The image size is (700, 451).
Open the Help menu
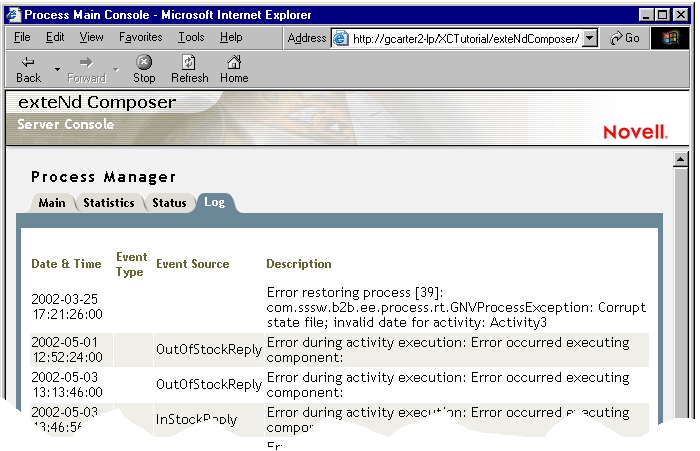(231, 37)
